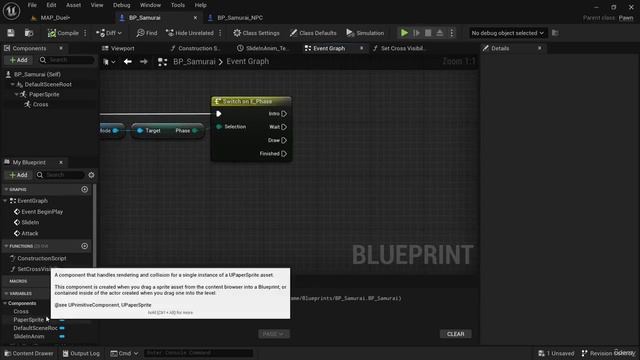Click the Switch on E_Phase execution input pin

(x=219, y=114)
